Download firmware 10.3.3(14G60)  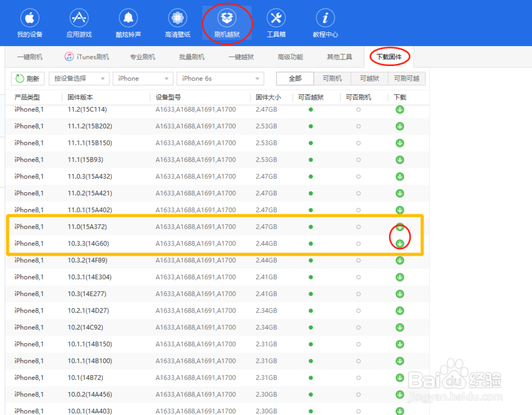[x=400, y=243]
